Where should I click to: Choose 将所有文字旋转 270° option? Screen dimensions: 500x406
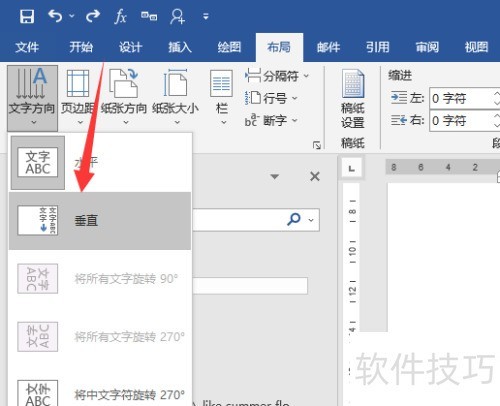100,337
